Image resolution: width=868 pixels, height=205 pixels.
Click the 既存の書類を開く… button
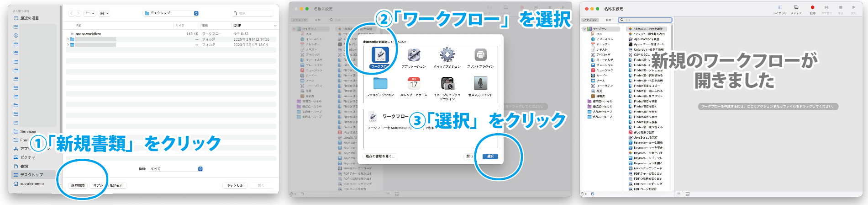point(380,156)
